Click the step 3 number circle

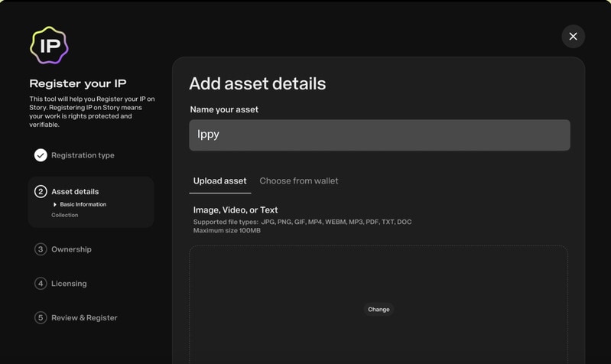[41, 249]
